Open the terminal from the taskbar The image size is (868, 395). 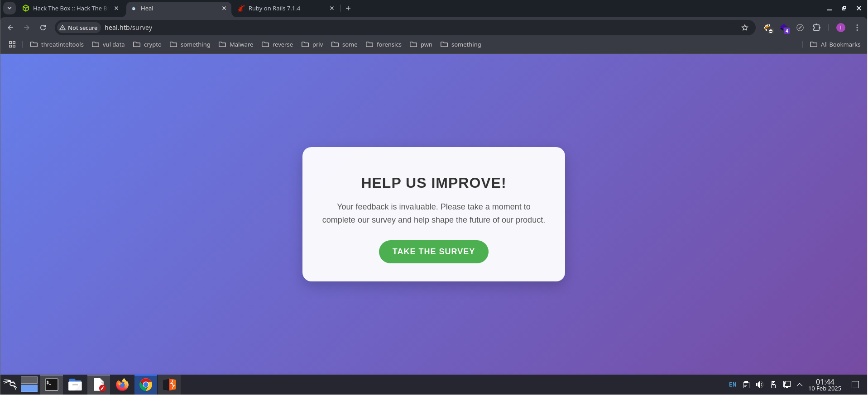(52, 385)
